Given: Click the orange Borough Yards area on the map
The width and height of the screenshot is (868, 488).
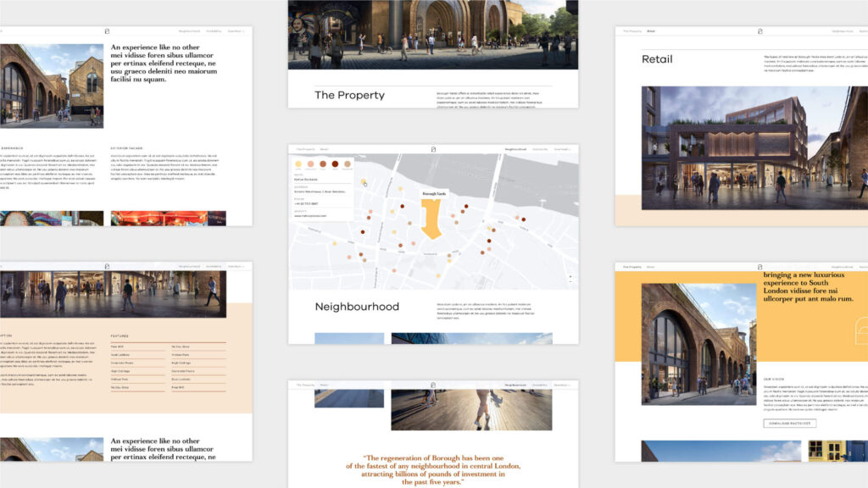Looking at the screenshot, I should pos(431,220).
